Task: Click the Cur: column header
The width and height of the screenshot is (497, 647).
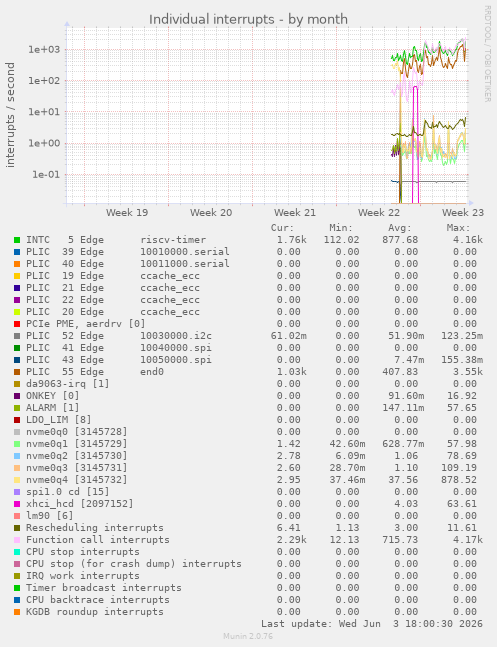Action: point(282,228)
